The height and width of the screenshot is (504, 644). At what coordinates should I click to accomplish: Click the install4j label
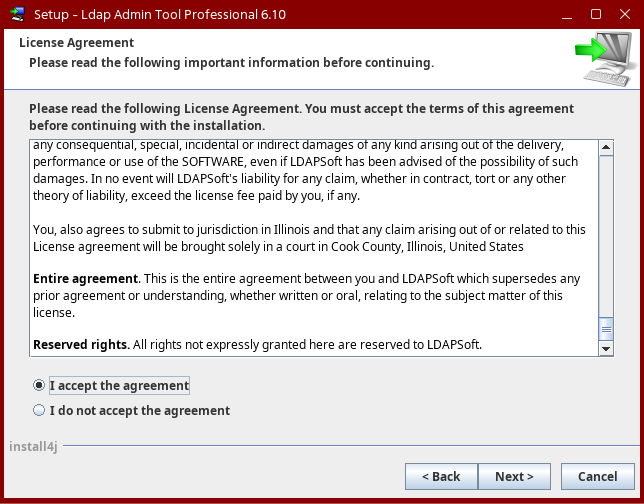(33, 446)
